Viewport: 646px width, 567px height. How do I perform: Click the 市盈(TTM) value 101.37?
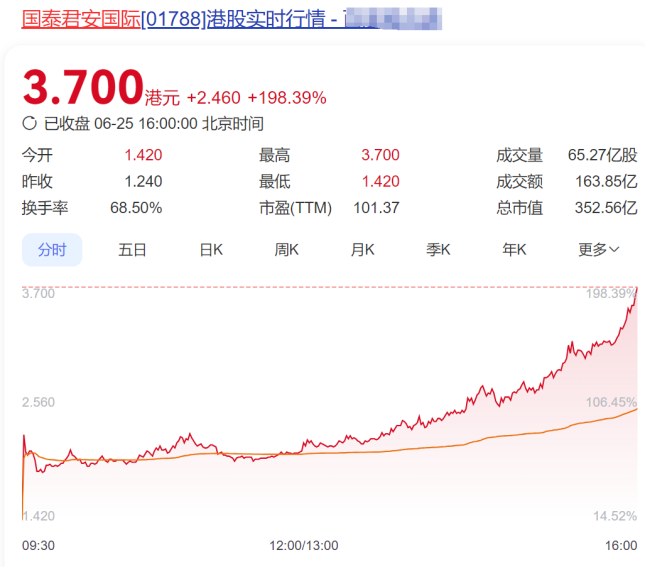[x=376, y=208]
